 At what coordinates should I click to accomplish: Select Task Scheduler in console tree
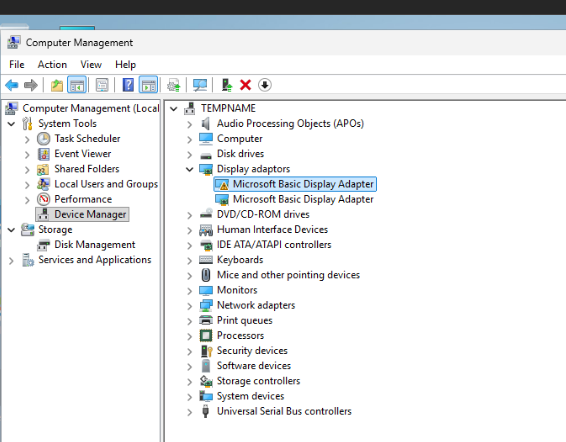coord(87,139)
